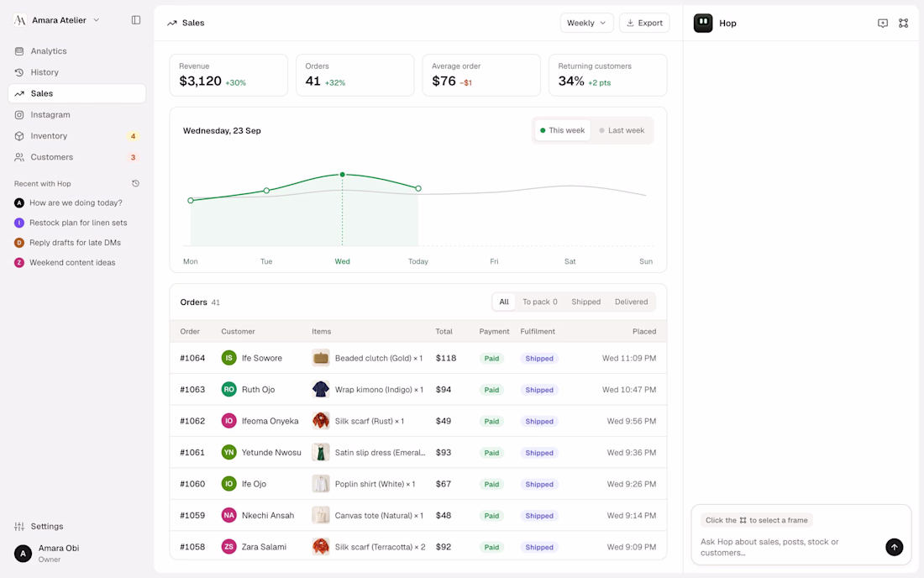924x578 pixels.
Task: Open Instagram section in sidebar
Action: [77, 115]
